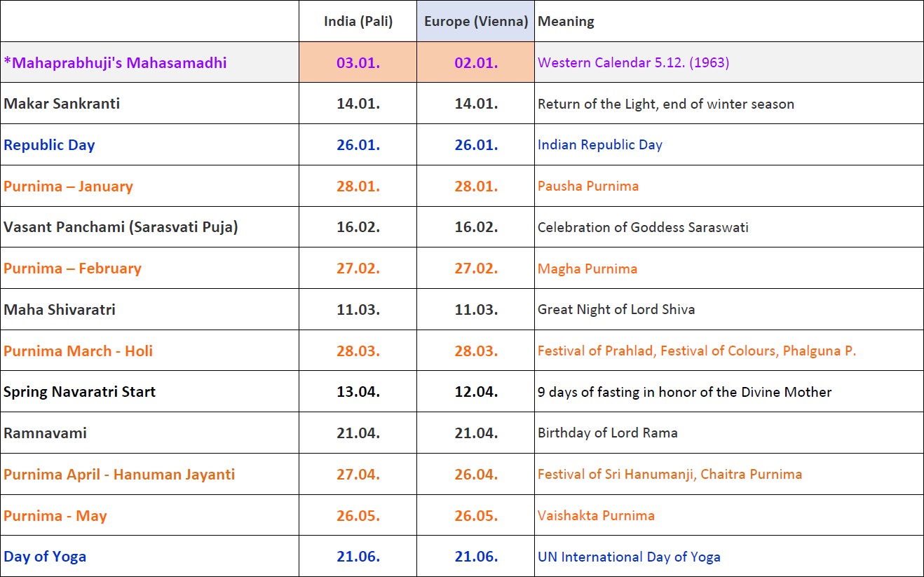Screen dimensions: 924x577
Task: Click the highlighted 02.01. Europe date cell
Action: [x=475, y=62]
